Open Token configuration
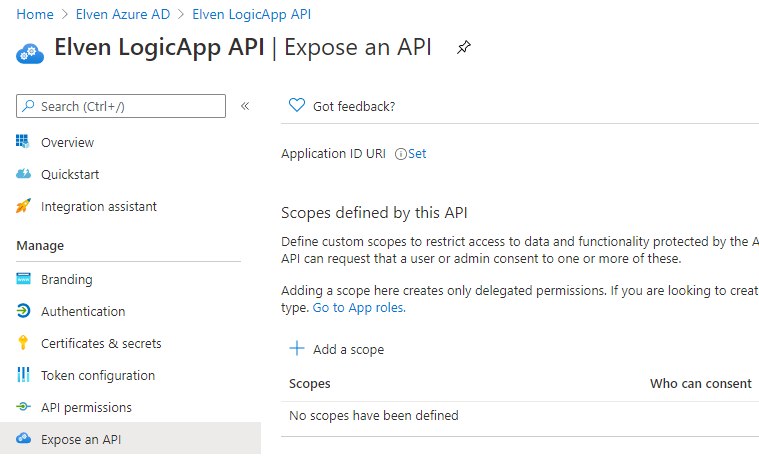 point(98,376)
